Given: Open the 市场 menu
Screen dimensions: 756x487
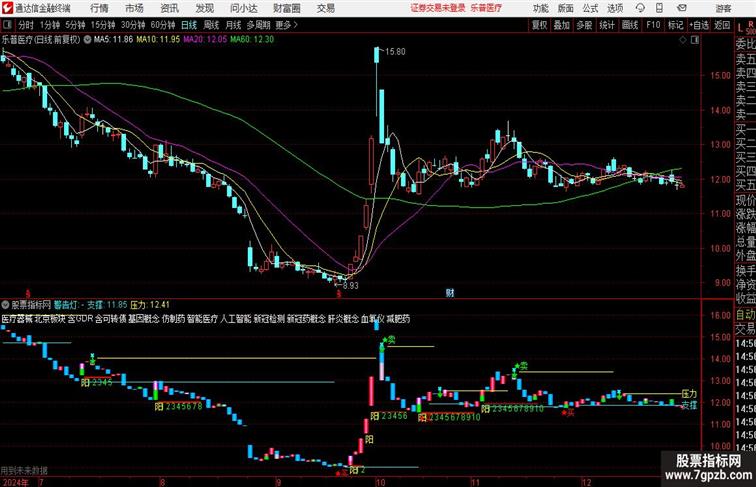Looking at the screenshot, I should point(134,8).
